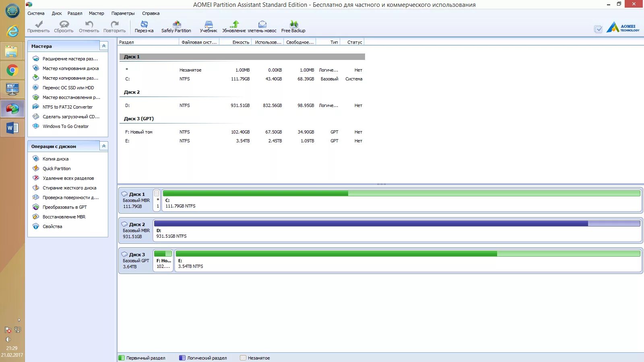Open Internet Explorer from taskbar
The height and width of the screenshot is (362, 644).
click(x=12, y=31)
